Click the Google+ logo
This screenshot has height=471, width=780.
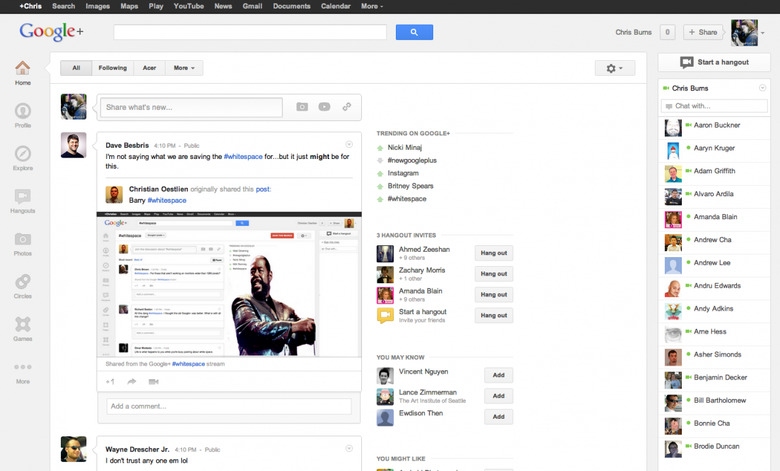(51, 32)
